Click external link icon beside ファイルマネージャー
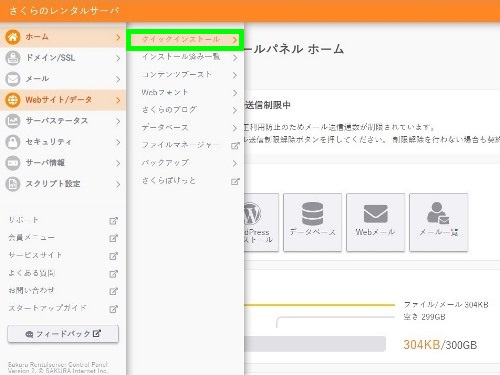The width and height of the screenshot is (500, 375). (235, 146)
